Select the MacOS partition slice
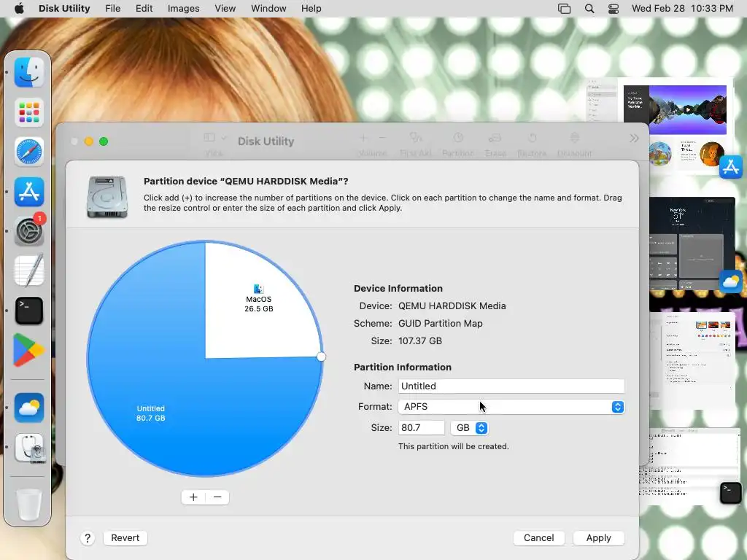This screenshot has height=560, width=747. coord(259,303)
